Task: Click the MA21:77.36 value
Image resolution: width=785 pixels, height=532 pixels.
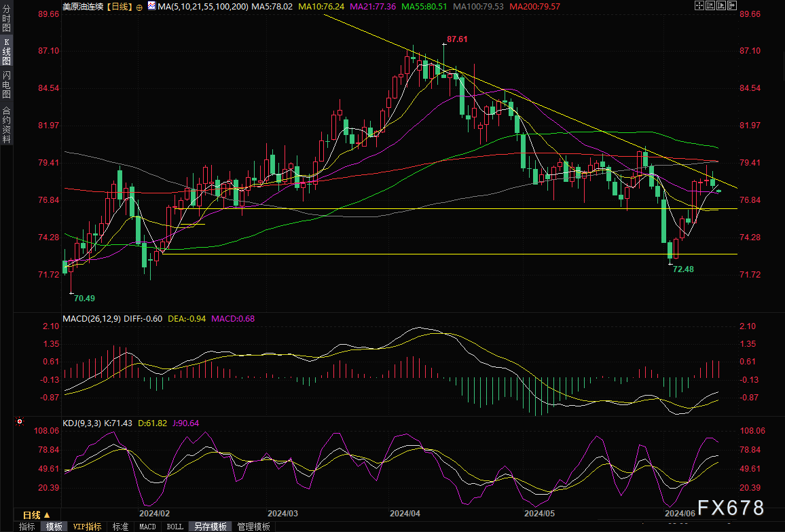Action: click(x=373, y=7)
